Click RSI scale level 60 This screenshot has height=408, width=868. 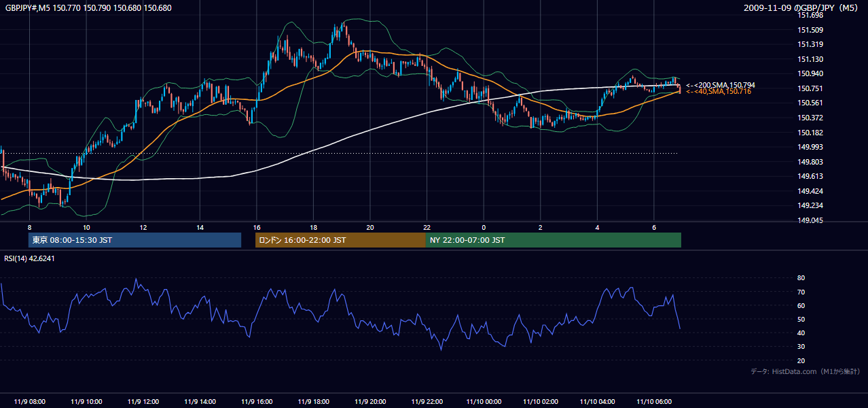click(x=801, y=305)
